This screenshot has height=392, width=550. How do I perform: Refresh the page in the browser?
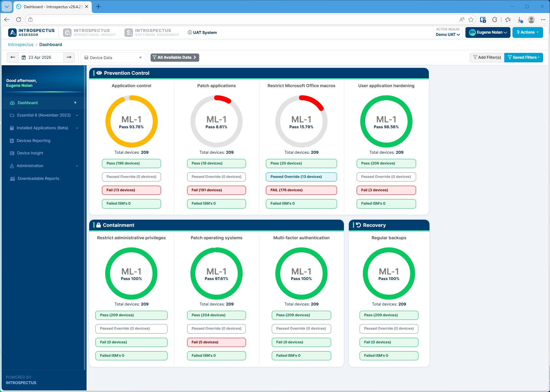[19, 20]
